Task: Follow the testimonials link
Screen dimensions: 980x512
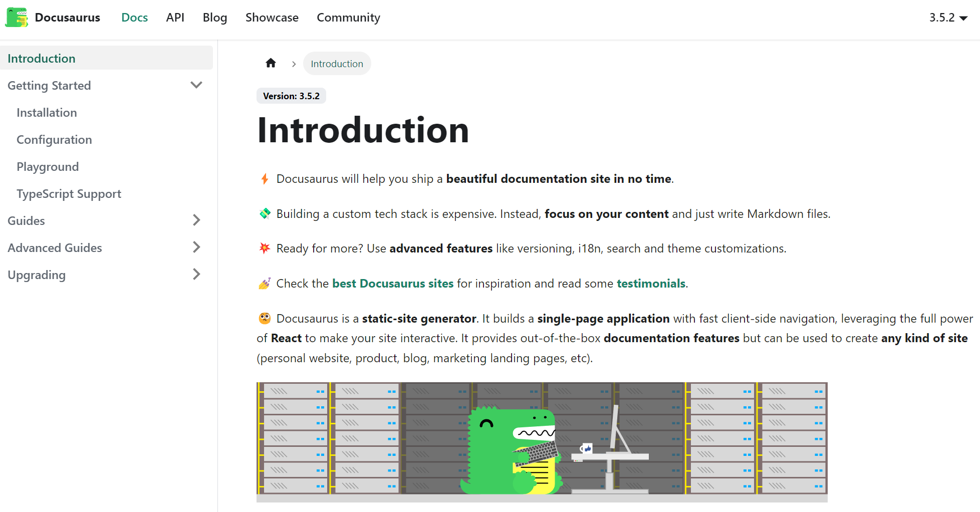Action: click(651, 284)
